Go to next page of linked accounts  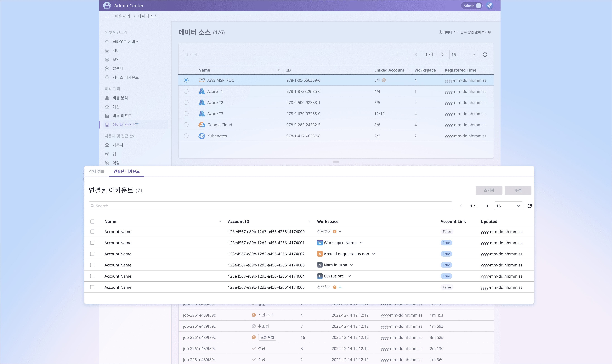(487, 206)
